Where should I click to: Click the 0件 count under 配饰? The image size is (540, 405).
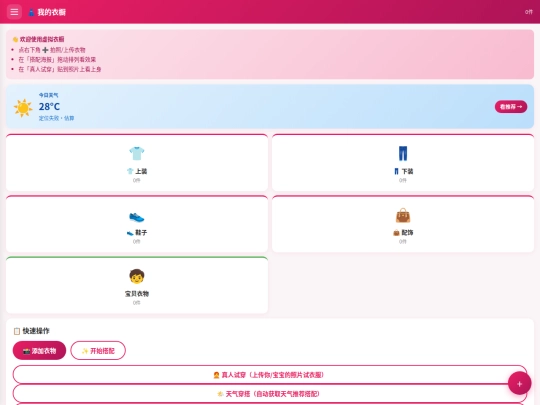point(403,241)
